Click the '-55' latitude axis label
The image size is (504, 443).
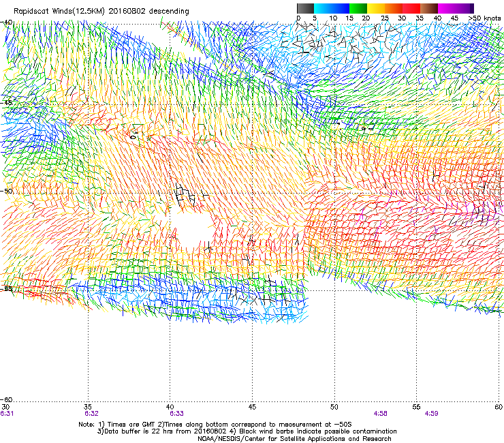tap(6, 288)
